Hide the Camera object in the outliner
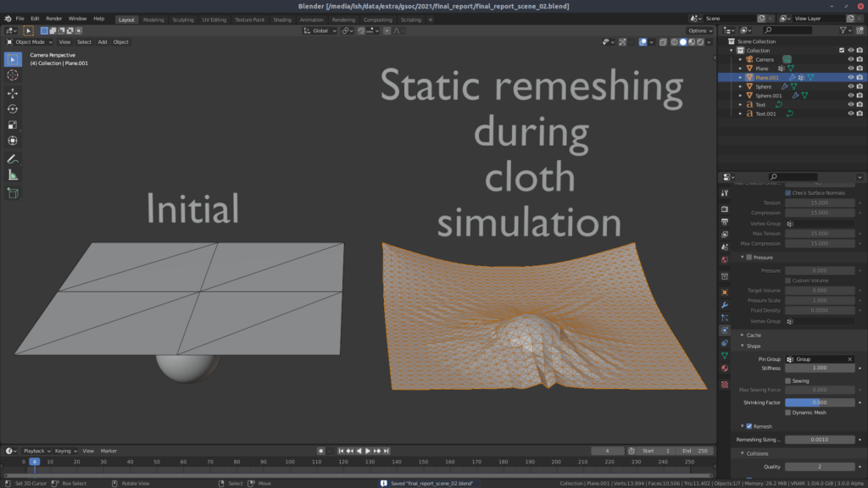 click(850, 59)
